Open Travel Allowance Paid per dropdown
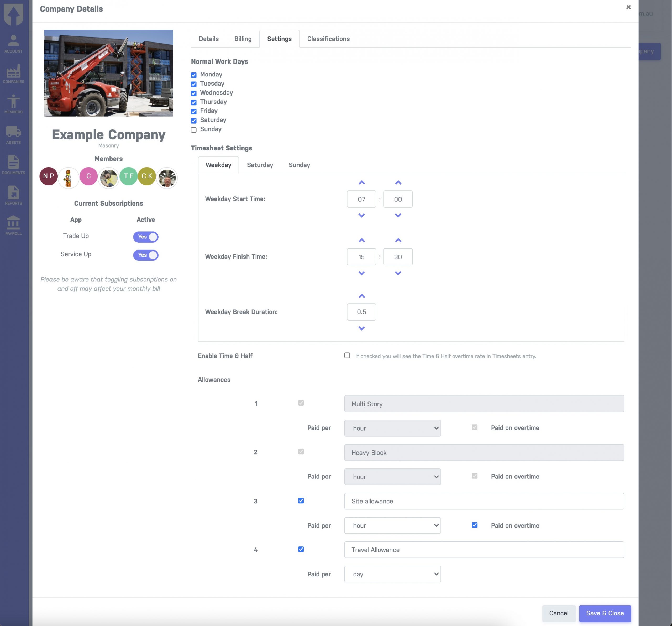Screen dimensions: 672x626 click(392, 574)
